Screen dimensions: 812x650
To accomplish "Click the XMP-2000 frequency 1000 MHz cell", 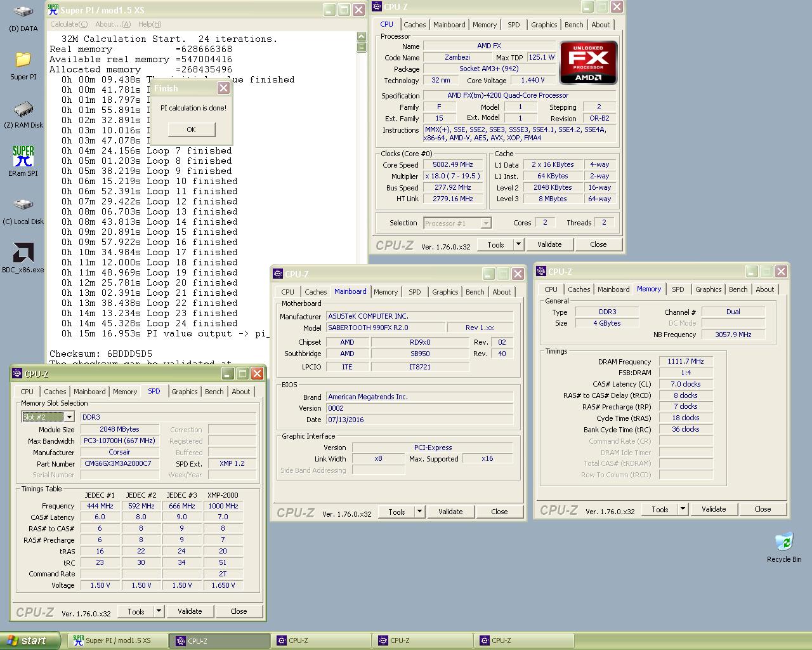I will [x=223, y=506].
